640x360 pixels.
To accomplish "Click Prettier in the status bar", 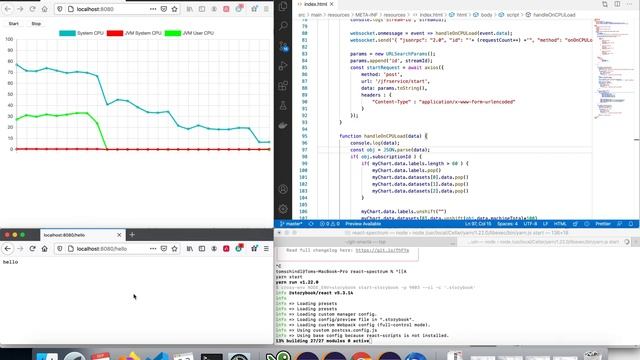I will 603,224.
